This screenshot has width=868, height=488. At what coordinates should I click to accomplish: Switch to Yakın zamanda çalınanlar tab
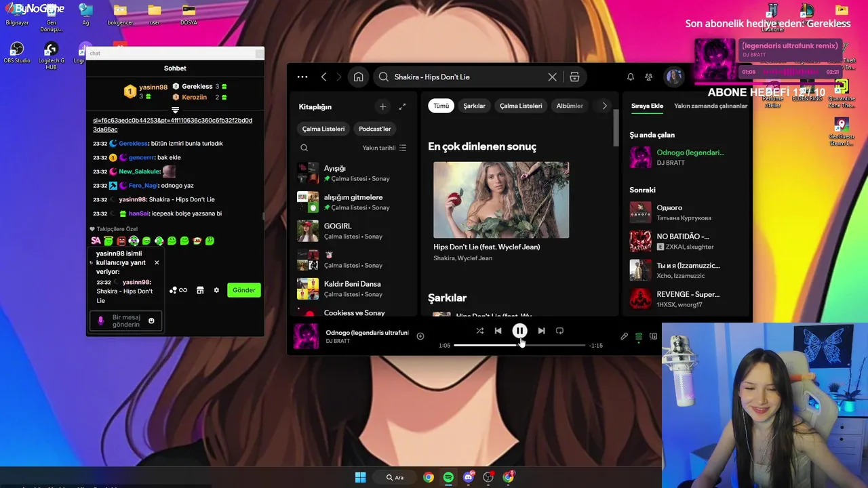[711, 106]
